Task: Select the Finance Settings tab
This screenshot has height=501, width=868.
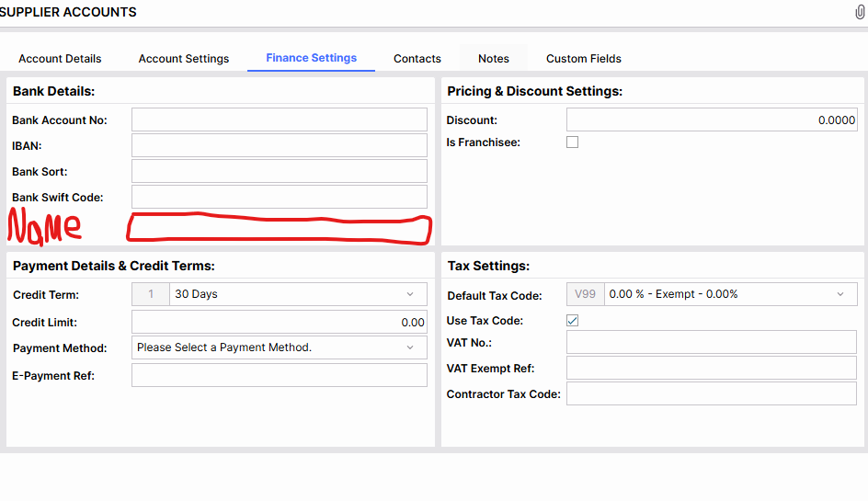Action: pos(311,58)
